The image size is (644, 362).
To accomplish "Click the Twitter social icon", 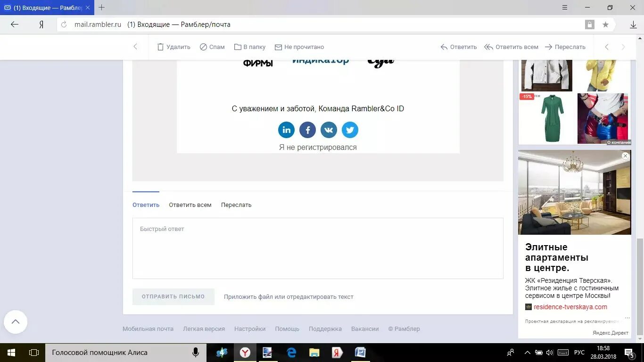I will [350, 130].
